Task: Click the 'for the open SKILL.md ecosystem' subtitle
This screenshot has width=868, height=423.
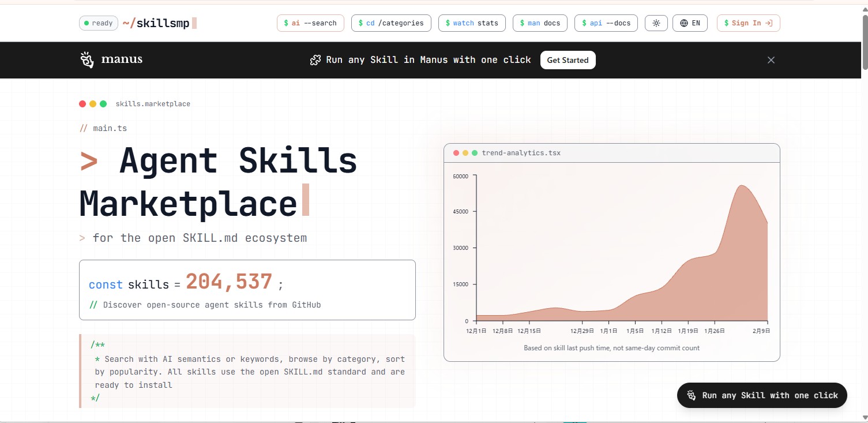Action: (200, 238)
